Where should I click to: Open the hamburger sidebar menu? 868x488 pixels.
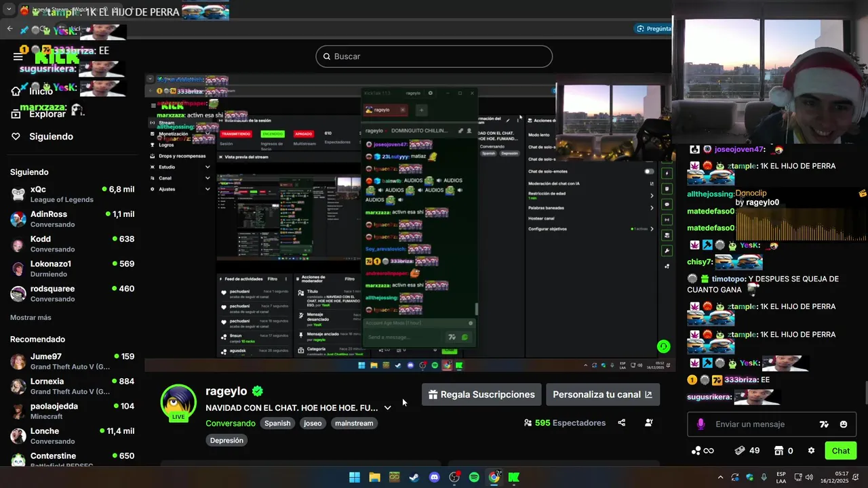click(18, 57)
